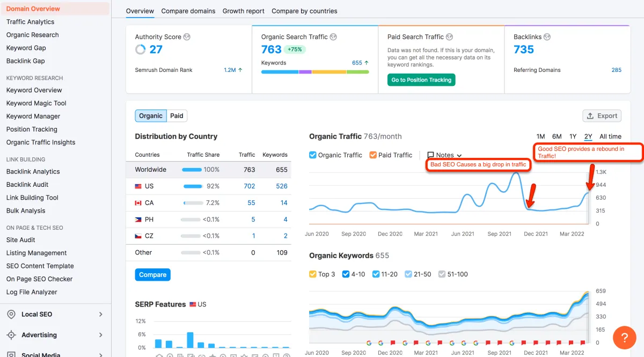Click the blue segment of the keywords distribution bar
644x357 pixels.
[x=280, y=71]
